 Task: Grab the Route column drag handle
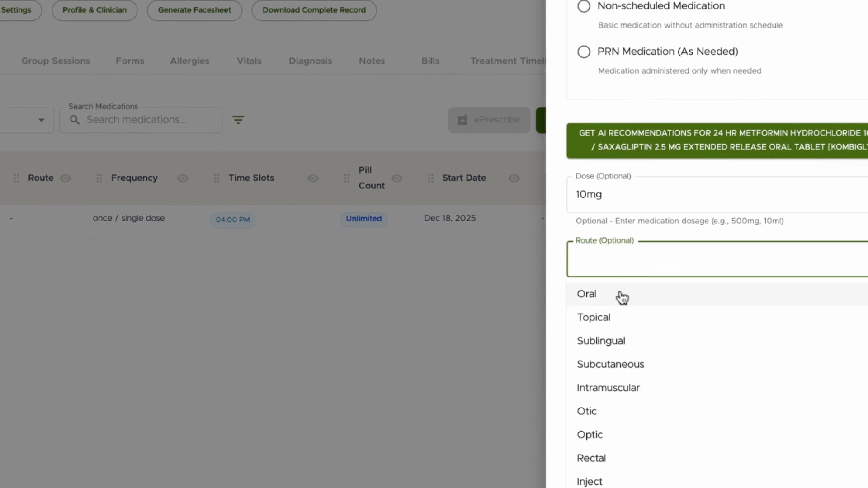16,178
